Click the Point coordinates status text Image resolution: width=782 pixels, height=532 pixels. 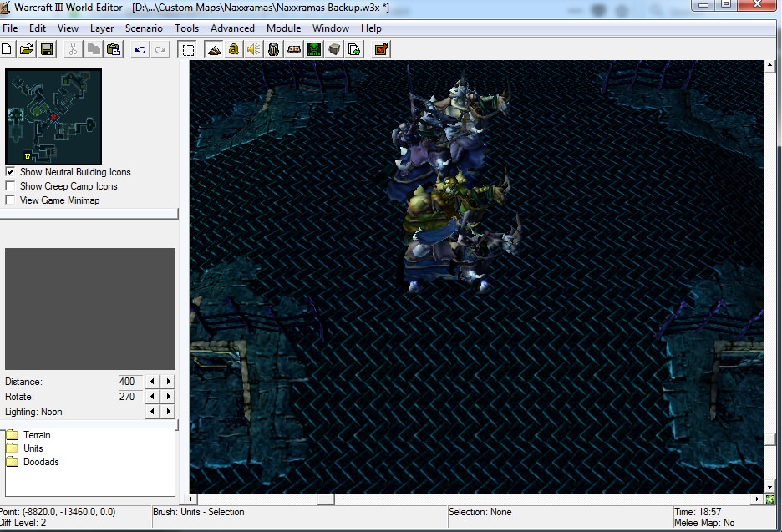(x=58, y=512)
